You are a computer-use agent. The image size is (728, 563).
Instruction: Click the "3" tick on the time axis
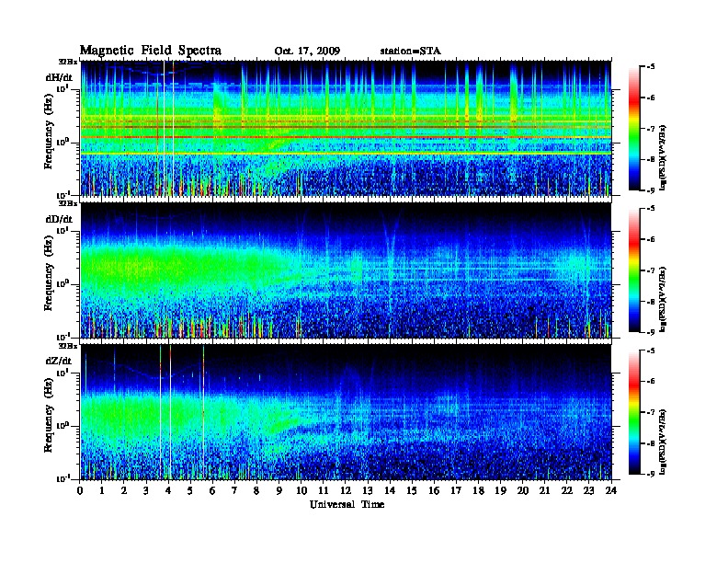pos(146,490)
